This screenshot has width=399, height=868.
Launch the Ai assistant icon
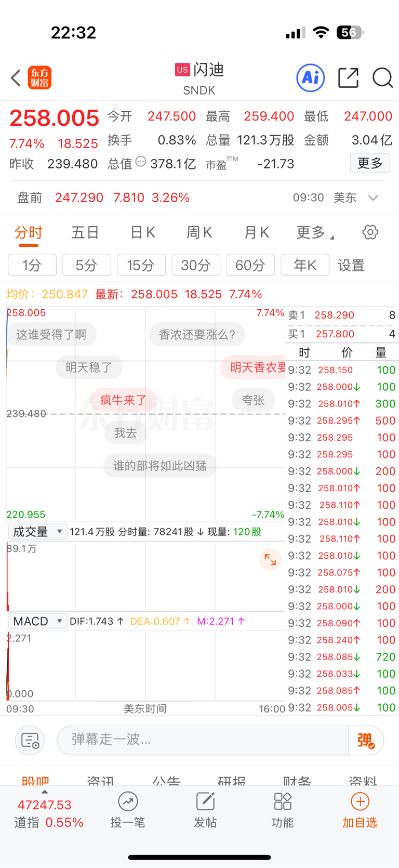point(310,78)
